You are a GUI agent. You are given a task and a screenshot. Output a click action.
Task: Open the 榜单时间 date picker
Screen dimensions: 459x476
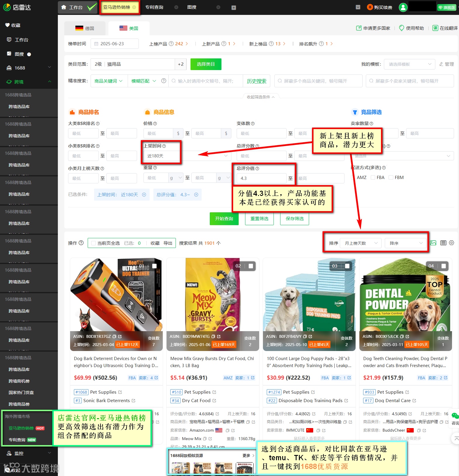[x=115, y=44]
